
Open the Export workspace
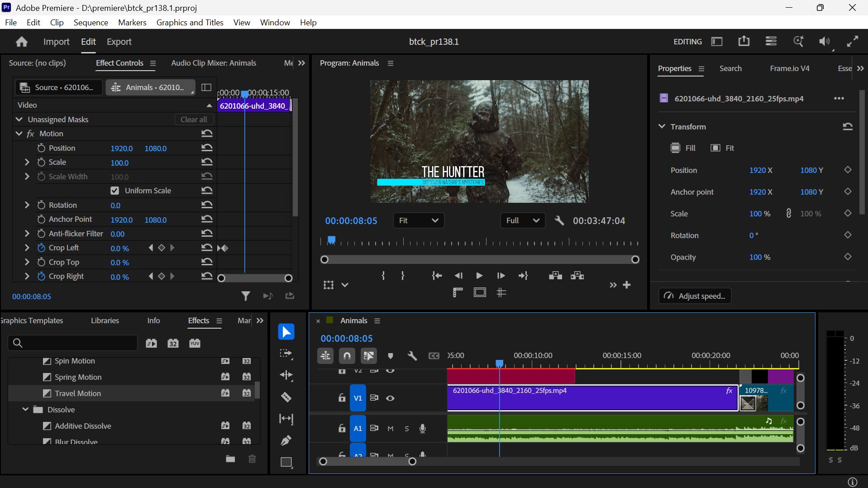[x=119, y=42]
